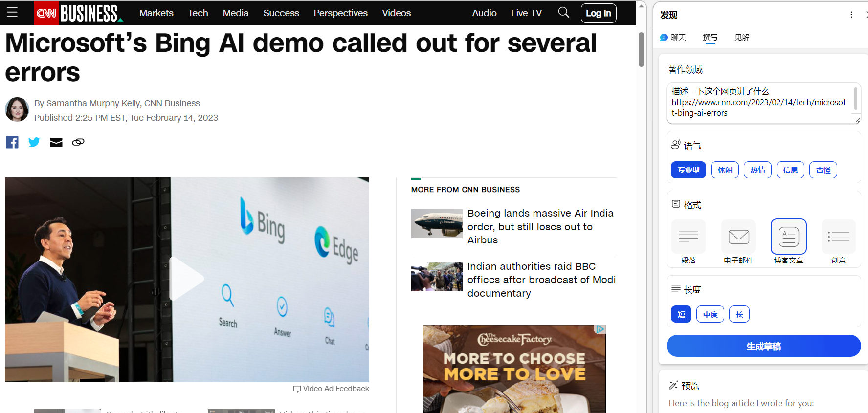This screenshot has height=413, width=868.
Task: Choose the funny (古怪) tone
Action: [x=823, y=170]
